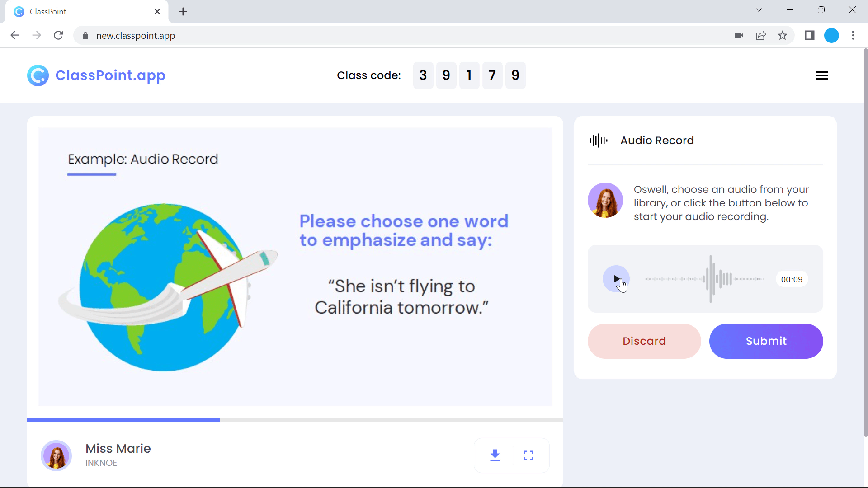This screenshot has width=868, height=488.
Task: Click the fullscreen expand icon
Action: [528, 455]
